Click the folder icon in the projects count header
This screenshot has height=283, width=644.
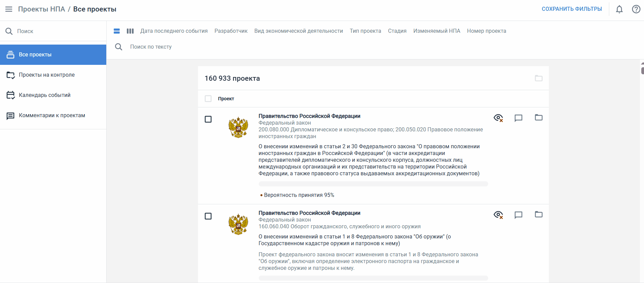(x=538, y=78)
